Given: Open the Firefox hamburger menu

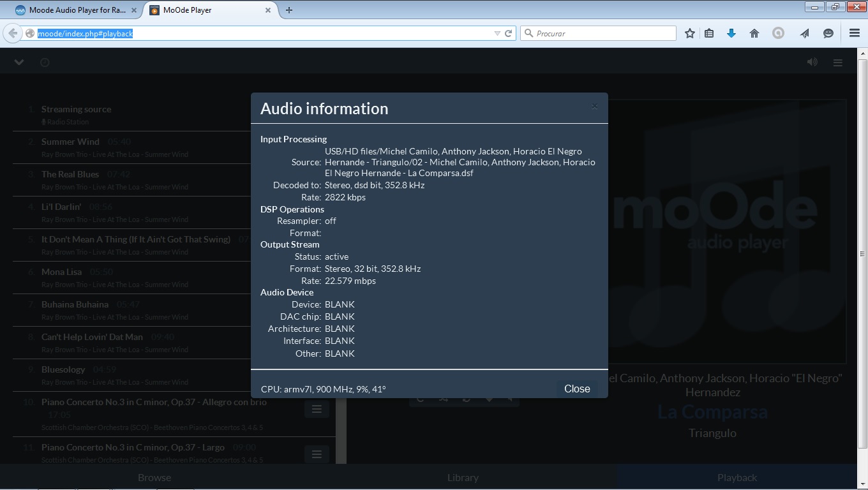Looking at the screenshot, I should pos(855,33).
